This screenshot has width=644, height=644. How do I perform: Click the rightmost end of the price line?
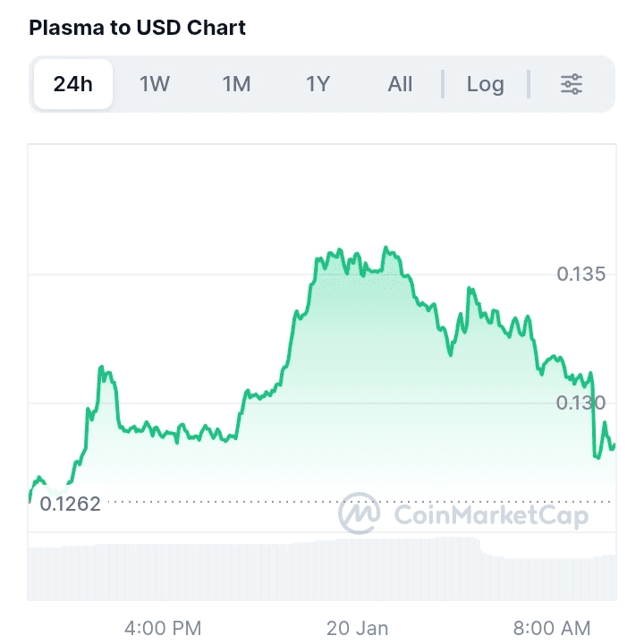tap(614, 445)
